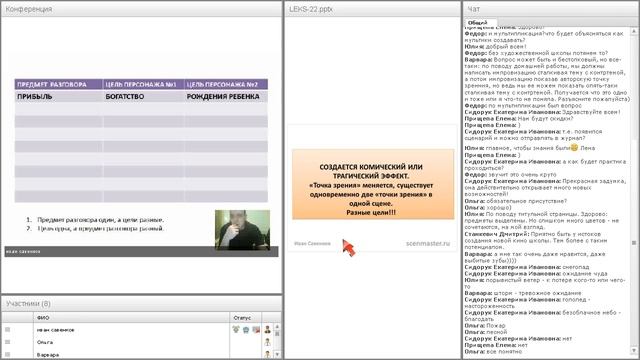Click the 'обязательное присутствие?' chat message

tap(527, 201)
